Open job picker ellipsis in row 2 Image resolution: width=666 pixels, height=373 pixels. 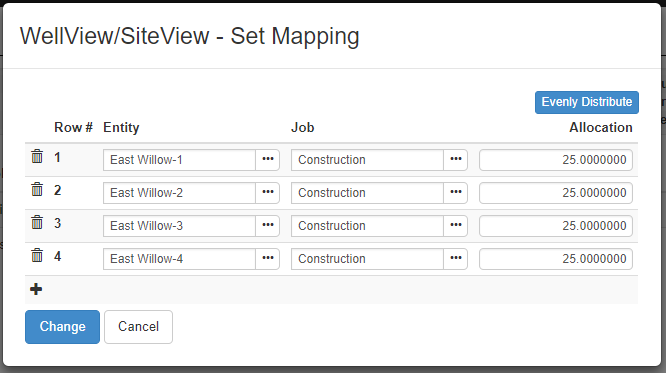[x=456, y=193]
